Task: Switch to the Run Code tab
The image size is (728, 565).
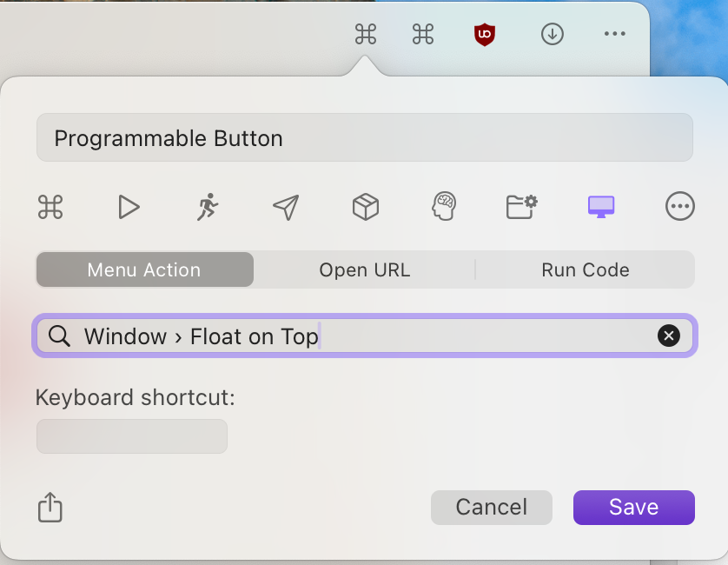Action: pyautogui.click(x=585, y=269)
